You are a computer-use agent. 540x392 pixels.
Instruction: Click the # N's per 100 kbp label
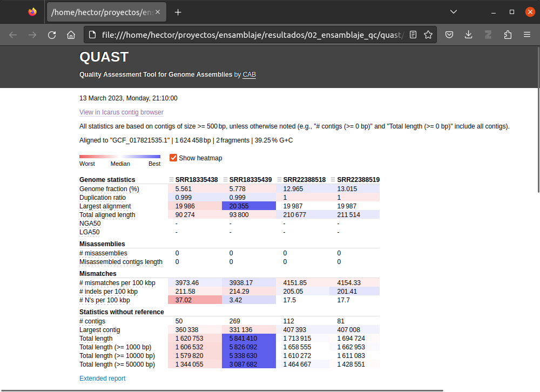click(x=105, y=300)
